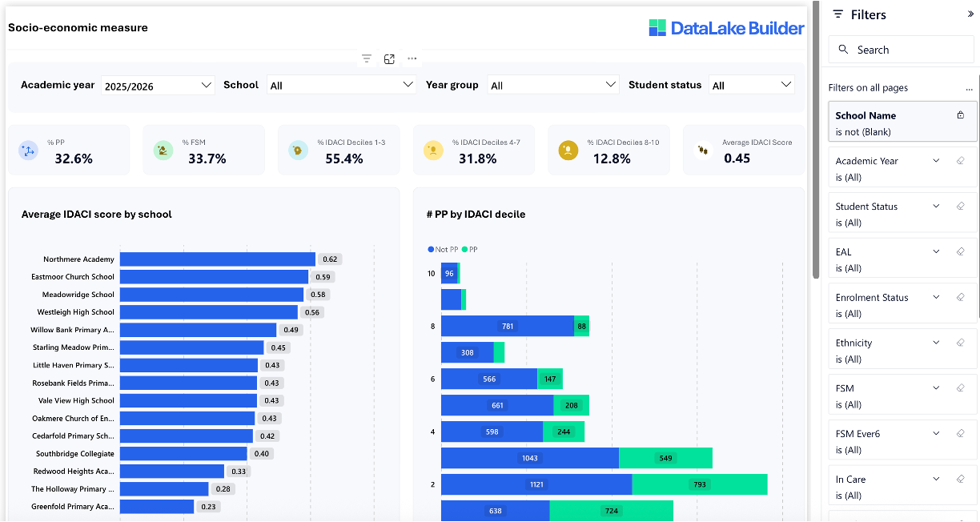Select the % FSM 33.7% summary card

(203, 150)
